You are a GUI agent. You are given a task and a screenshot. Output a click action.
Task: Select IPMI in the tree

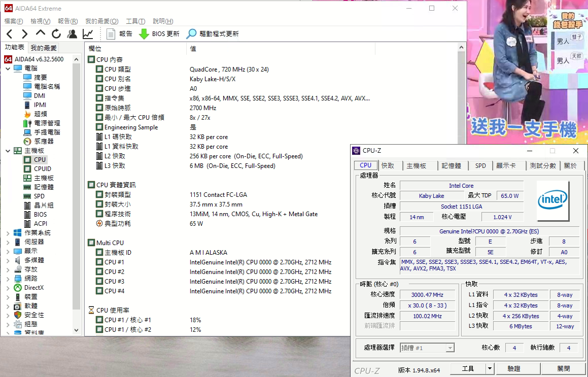click(40, 105)
